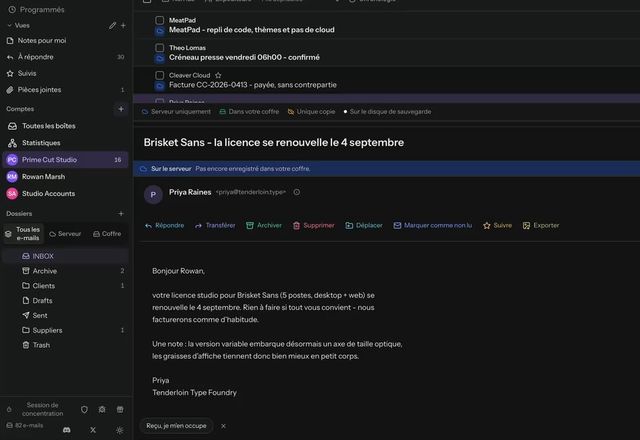Archive the email with Archiver

264,225
